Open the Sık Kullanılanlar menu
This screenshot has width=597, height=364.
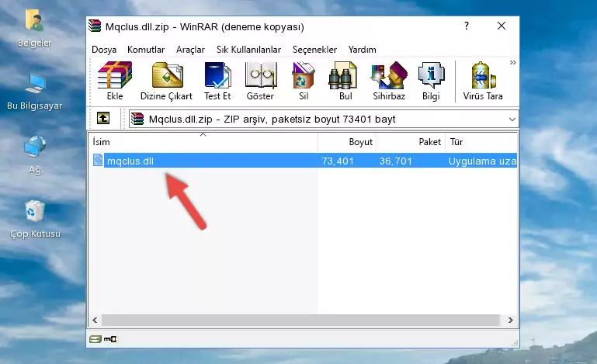coord(248,50)
